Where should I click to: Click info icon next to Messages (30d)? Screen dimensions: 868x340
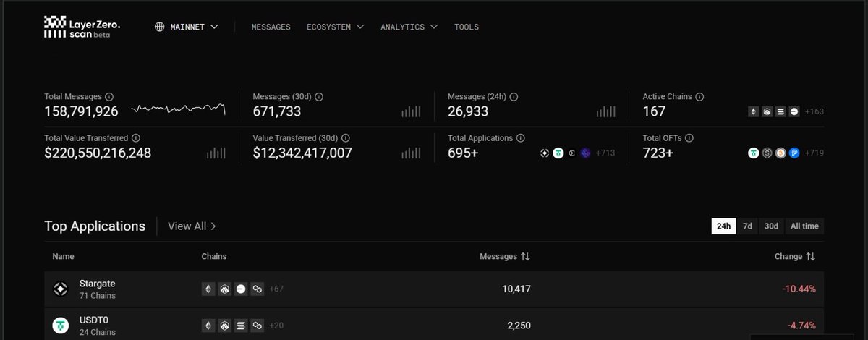[319, 96]
